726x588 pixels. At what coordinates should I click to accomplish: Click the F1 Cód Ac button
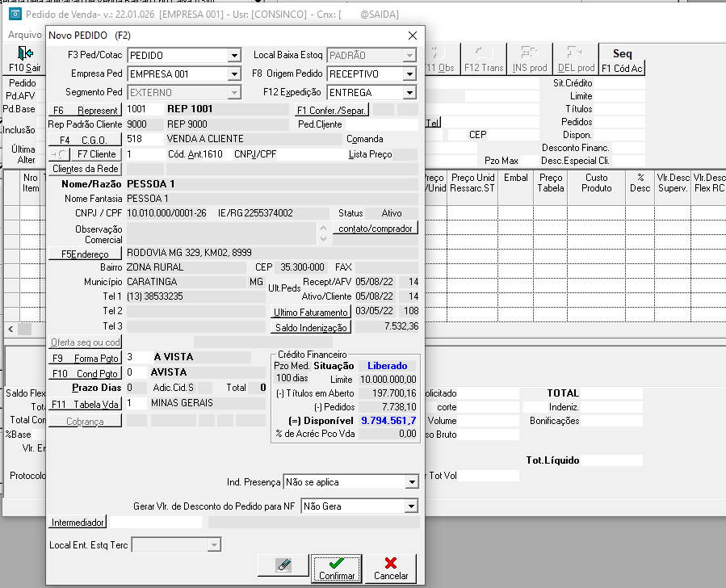622,68
